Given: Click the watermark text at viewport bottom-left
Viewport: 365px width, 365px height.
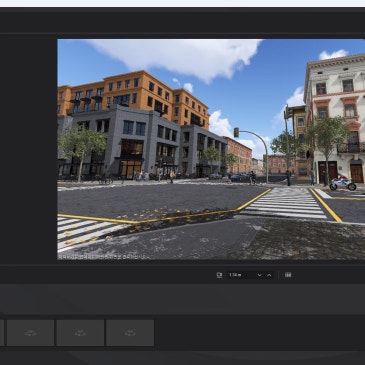Looking at the screenshot, I should 102,257.
